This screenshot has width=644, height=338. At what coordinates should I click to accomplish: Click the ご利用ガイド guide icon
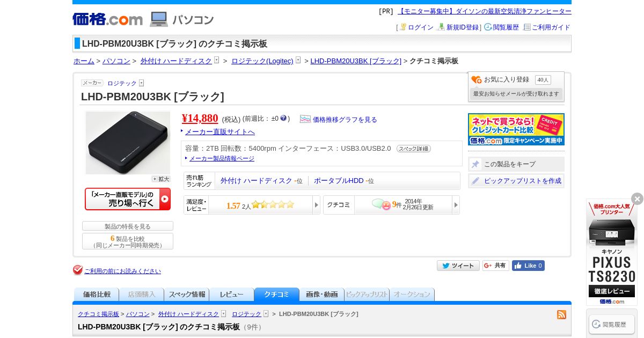(527, 27)
